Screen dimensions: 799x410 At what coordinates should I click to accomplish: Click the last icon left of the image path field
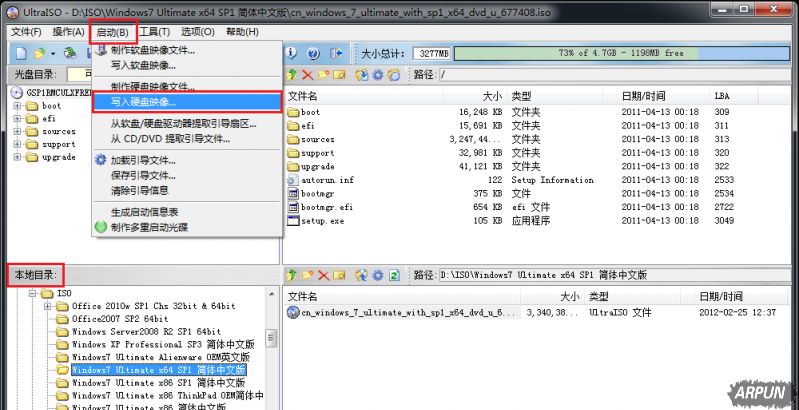coord(394,75)
